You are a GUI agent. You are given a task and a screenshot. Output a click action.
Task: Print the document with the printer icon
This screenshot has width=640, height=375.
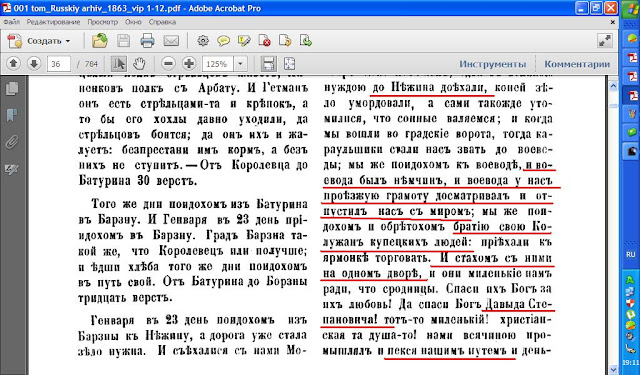coord(147,41)
